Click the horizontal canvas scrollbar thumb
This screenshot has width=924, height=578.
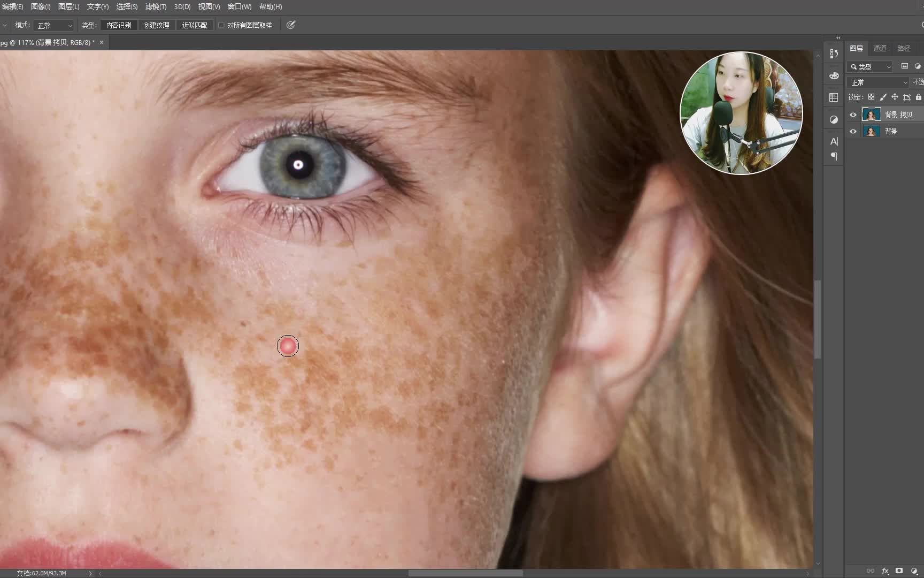[x=466, y=573]
